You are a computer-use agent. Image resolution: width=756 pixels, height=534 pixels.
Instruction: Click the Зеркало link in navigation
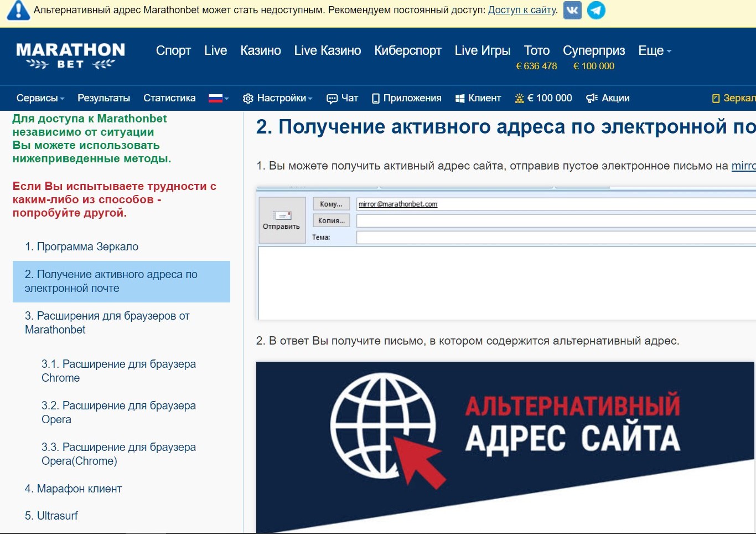[x=739, y=98]
